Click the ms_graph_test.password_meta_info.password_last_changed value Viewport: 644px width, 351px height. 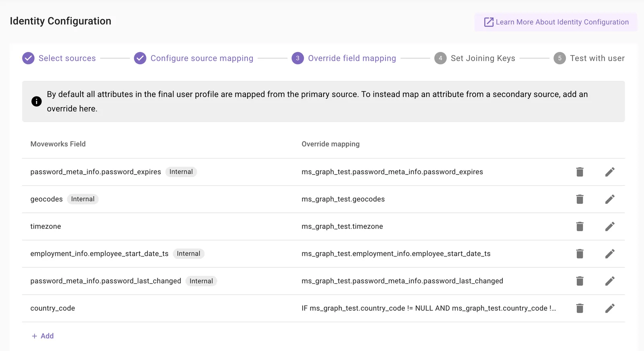coord(402,281)
